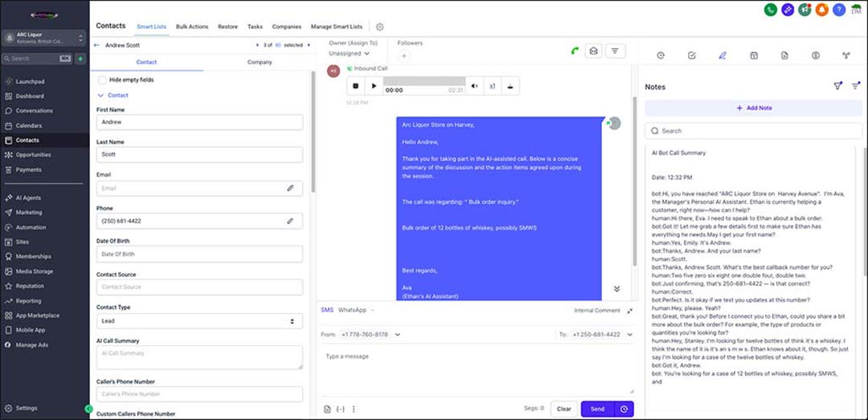Screen dimensions: 868x420
Task: Open Manage Smart Lists tab
Action: point(337,27)
